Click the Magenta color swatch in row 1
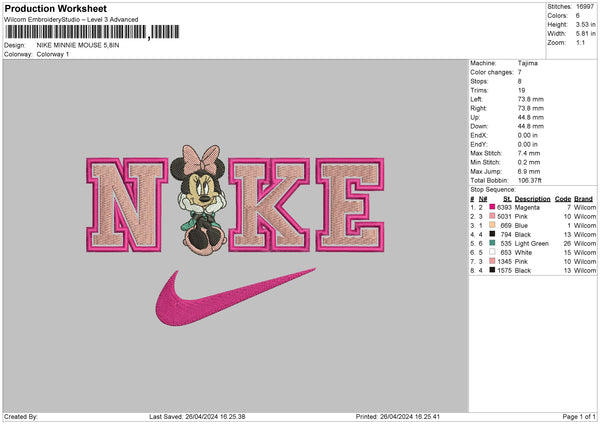The width and height of the screenshot is (600, 424). tap(492, 207)
